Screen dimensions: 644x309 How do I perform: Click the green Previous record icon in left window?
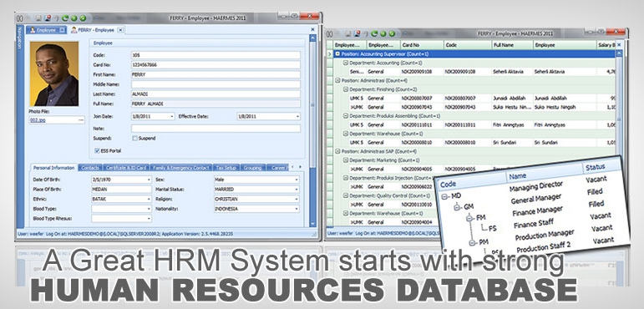[x=74, y=18]
